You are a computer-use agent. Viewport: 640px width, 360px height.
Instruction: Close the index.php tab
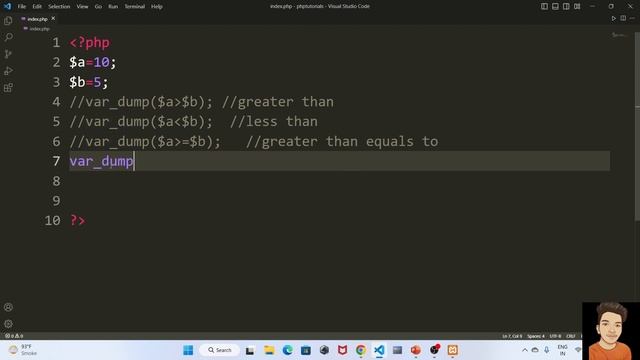coord(53,18)
